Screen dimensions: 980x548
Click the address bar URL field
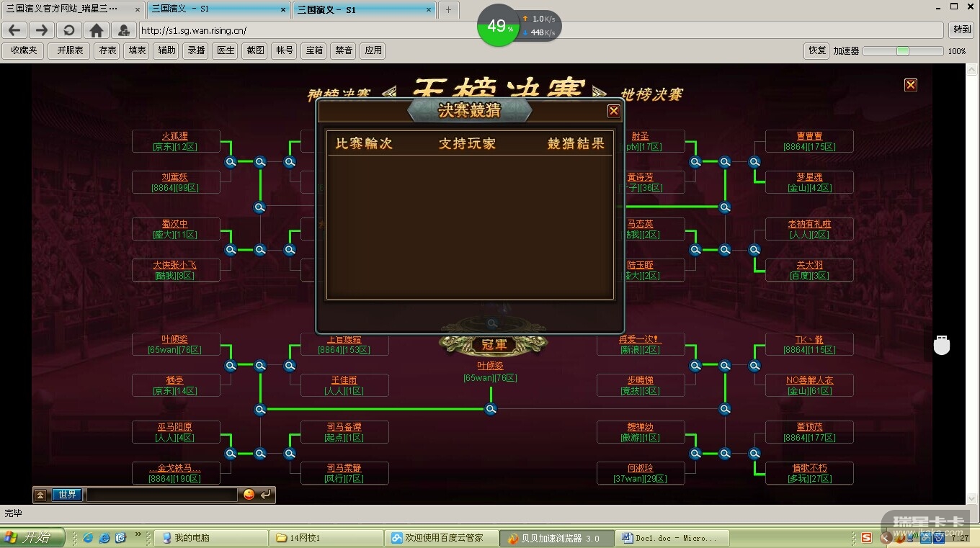[540, 30]
